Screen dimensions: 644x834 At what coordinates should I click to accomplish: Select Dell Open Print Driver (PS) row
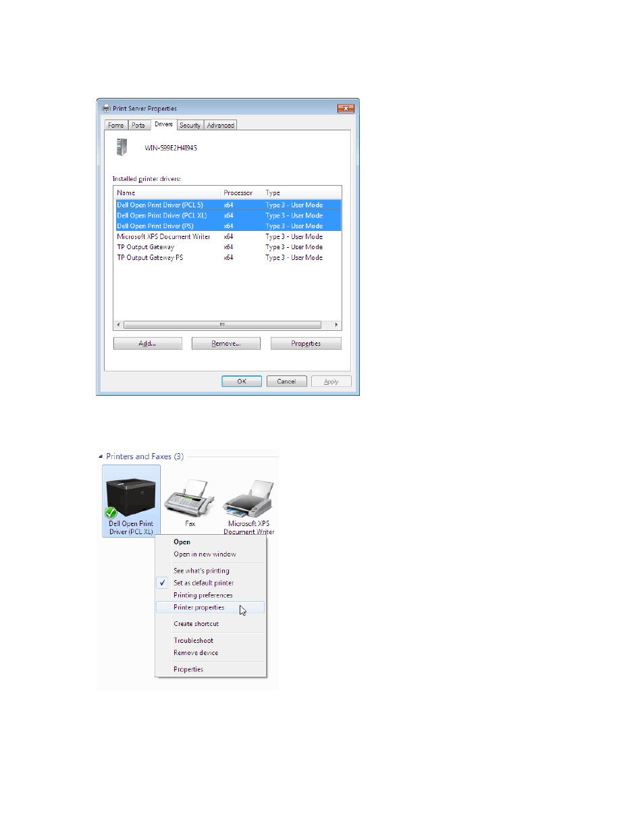(228, 226)
